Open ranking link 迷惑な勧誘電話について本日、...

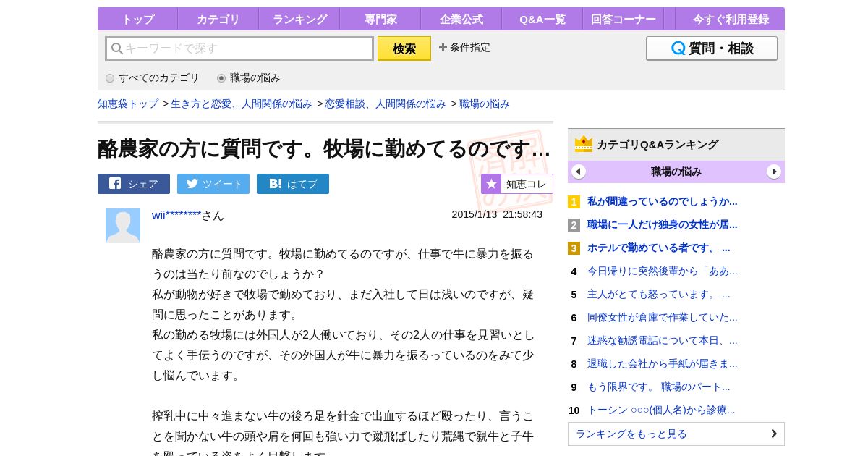pos(663,341)
